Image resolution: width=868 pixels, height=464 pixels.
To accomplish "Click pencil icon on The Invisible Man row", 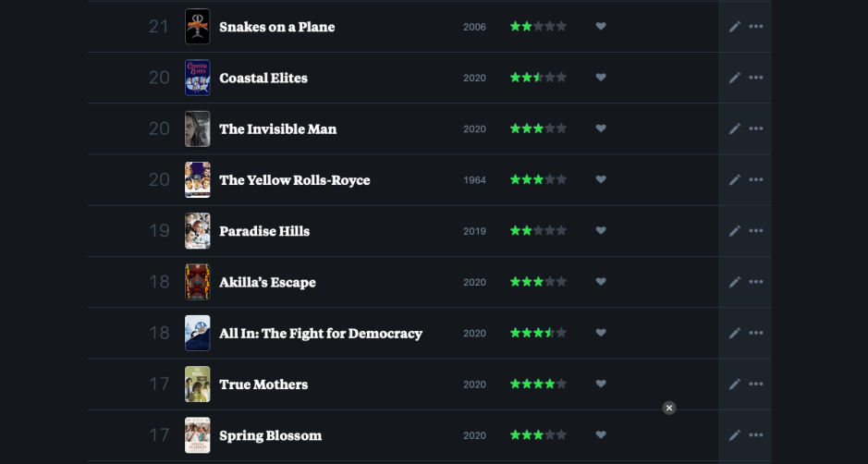I will (x=735, y=128).
